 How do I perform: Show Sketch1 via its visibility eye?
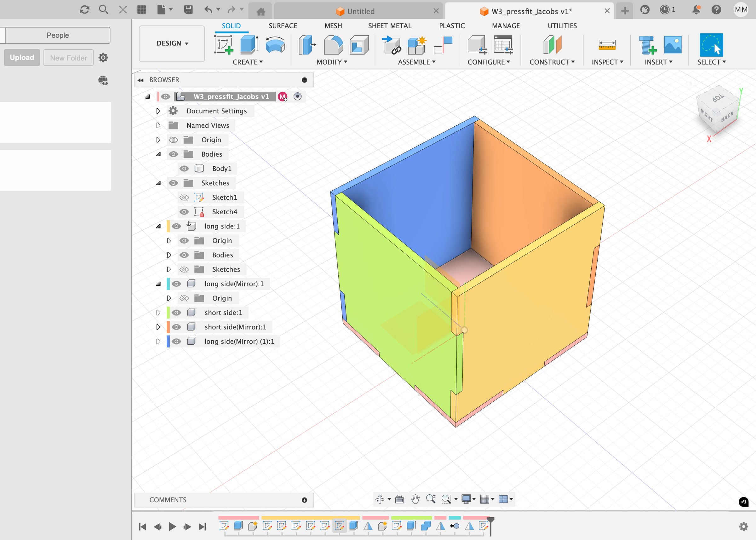184,198
